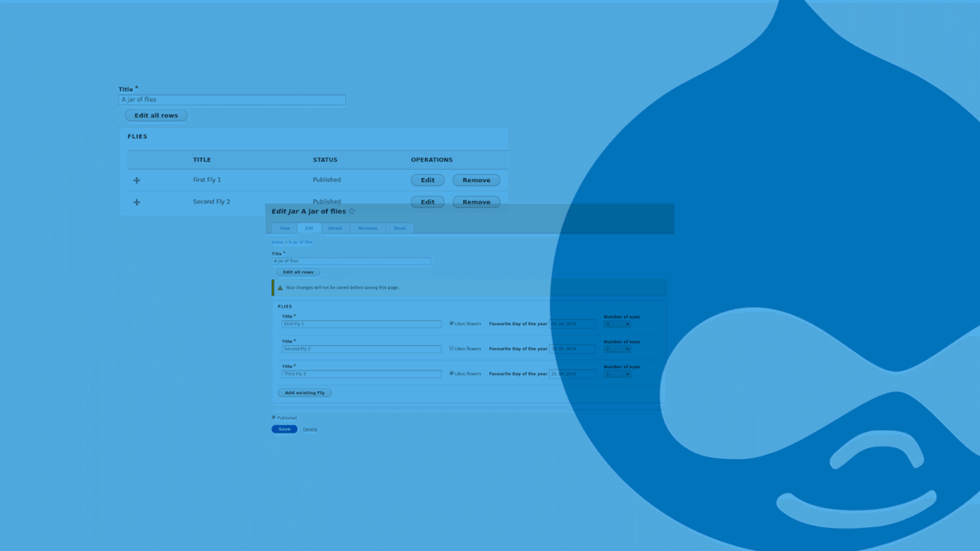Toggle Likes flowers for First Fly 1
Viewport: 980px width, 551px height.
coord(452,323)
